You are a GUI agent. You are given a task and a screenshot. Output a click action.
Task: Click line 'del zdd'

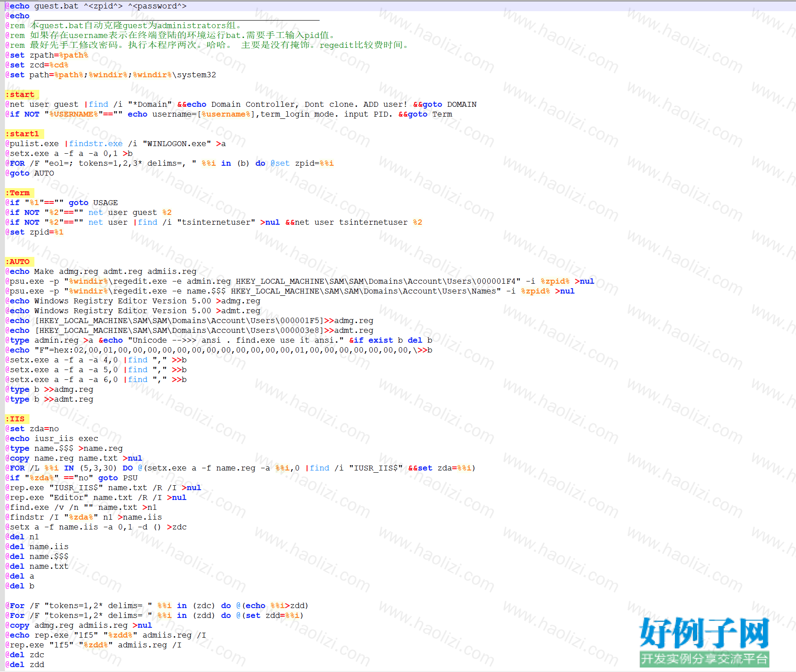(x=25, y=664)
